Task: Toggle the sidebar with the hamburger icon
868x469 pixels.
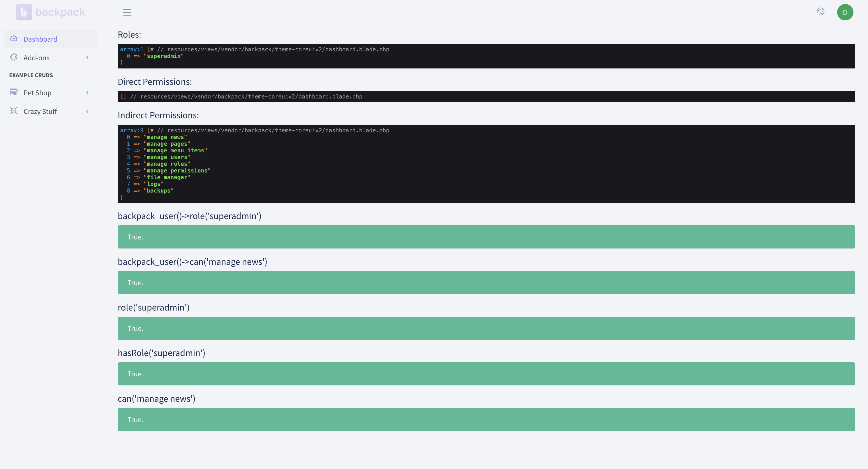Action: tap(127, 12)
